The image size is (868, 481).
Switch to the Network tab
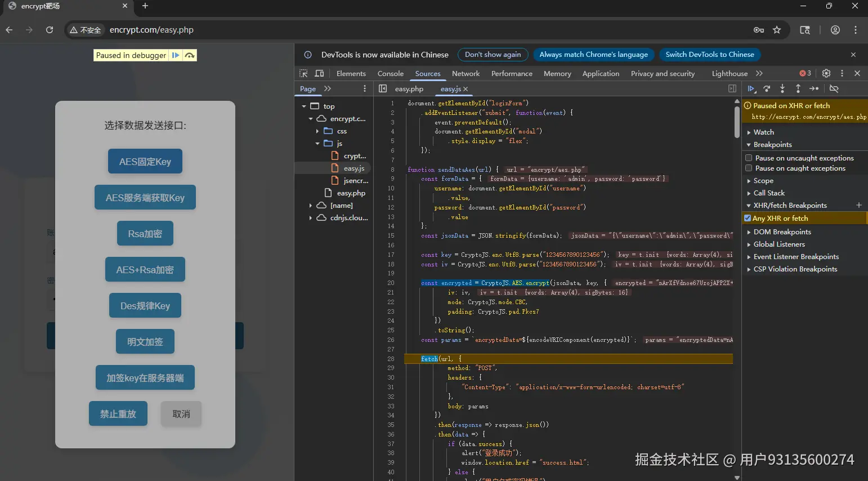click(466, 74)
